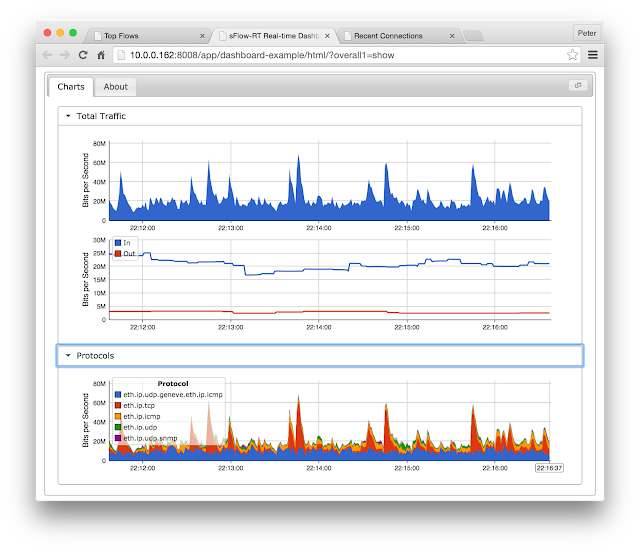This screenshot has width=640, height=552.
Task: Navigate forward with the right arrow
Action: (x=65, y=55)
